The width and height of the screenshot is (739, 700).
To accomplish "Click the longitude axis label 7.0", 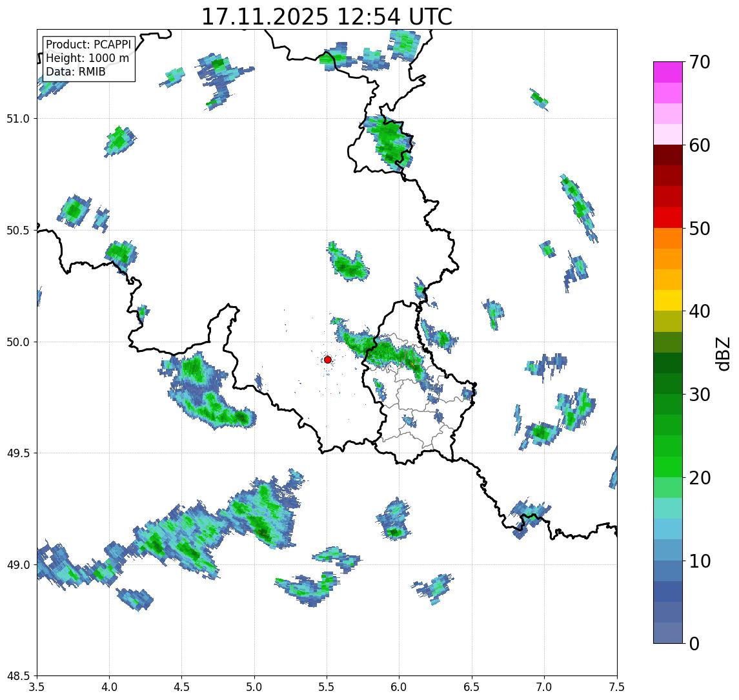I will (x=544, y=687).
